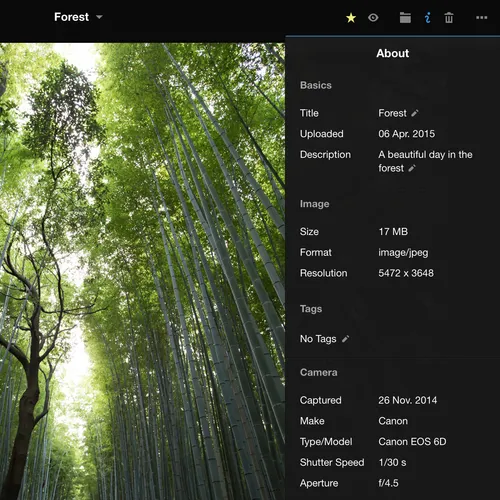Edit the description with pencil icon

click(412, 168)
